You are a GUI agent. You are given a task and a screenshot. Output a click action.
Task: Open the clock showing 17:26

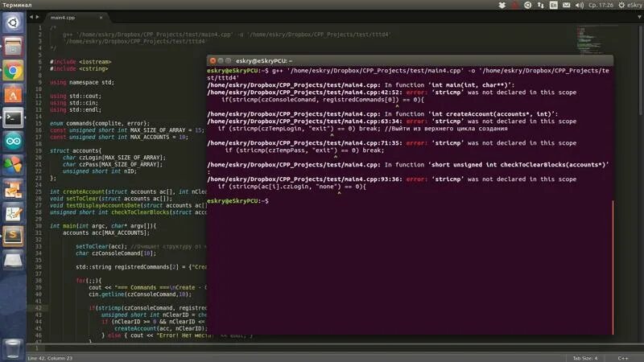[x=601, y=5]
